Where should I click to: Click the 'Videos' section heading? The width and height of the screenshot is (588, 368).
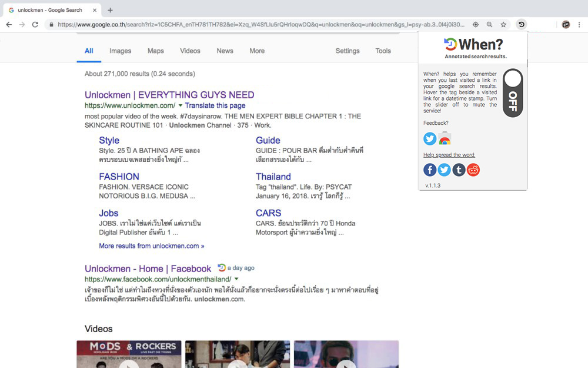(x=99, y=329)
